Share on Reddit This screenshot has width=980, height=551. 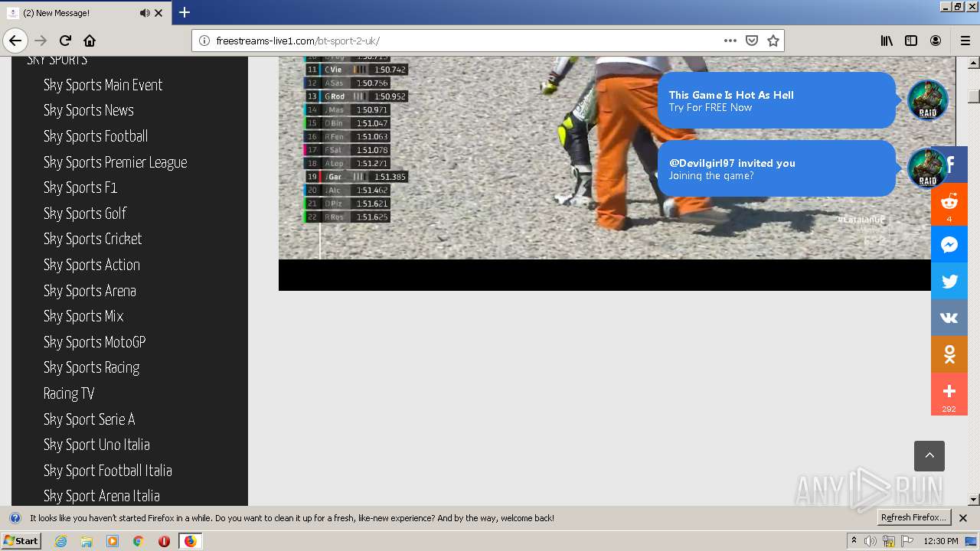click(949, 205)
